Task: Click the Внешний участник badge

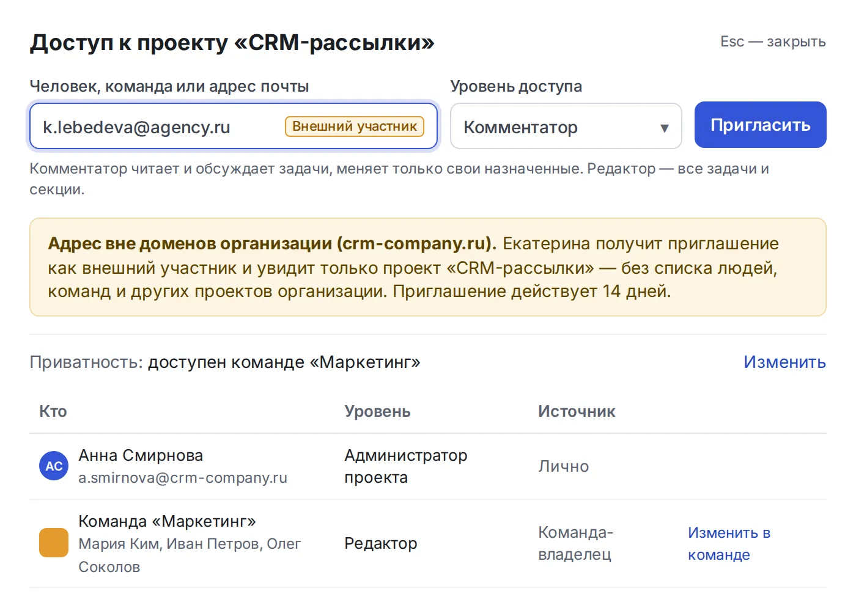Action: [355, 127]
